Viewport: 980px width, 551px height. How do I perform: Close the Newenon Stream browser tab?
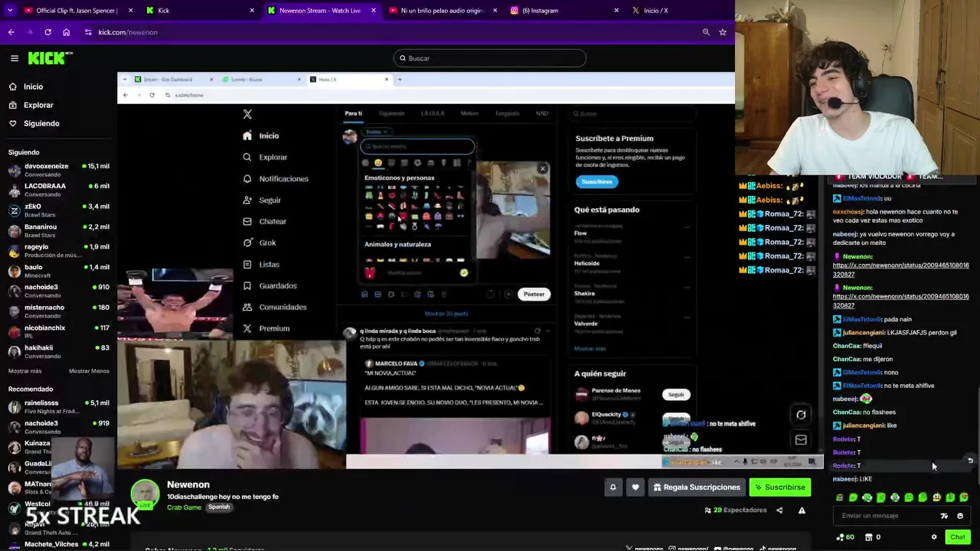[x=374, y=11]
